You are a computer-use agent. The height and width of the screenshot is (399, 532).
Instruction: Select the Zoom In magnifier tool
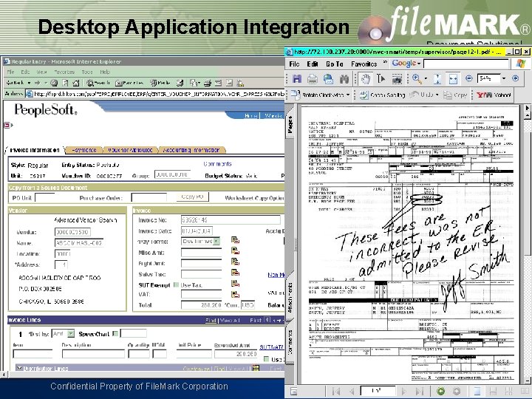[417, 79]
